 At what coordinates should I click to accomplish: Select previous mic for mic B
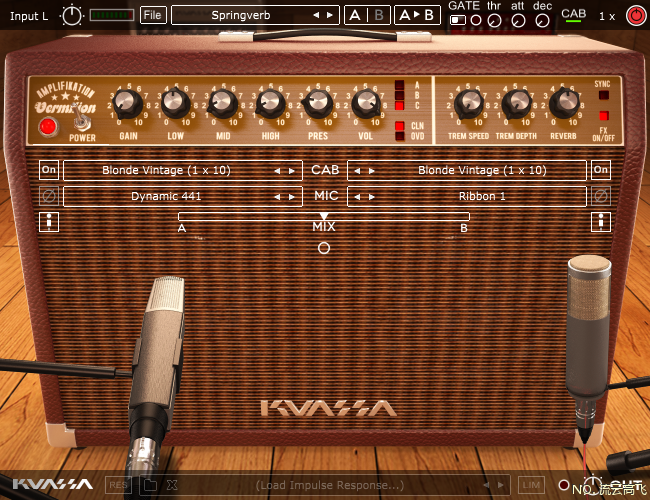point(357,197)
